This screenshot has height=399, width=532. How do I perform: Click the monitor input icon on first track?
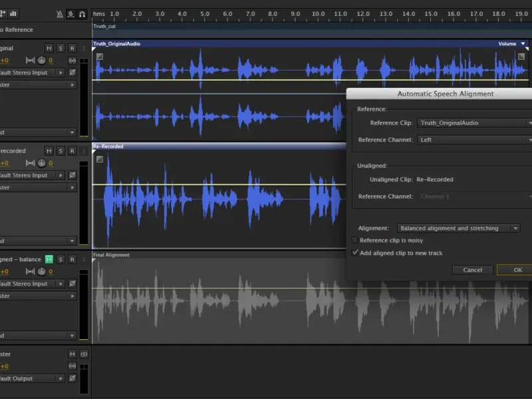(72, 61)
